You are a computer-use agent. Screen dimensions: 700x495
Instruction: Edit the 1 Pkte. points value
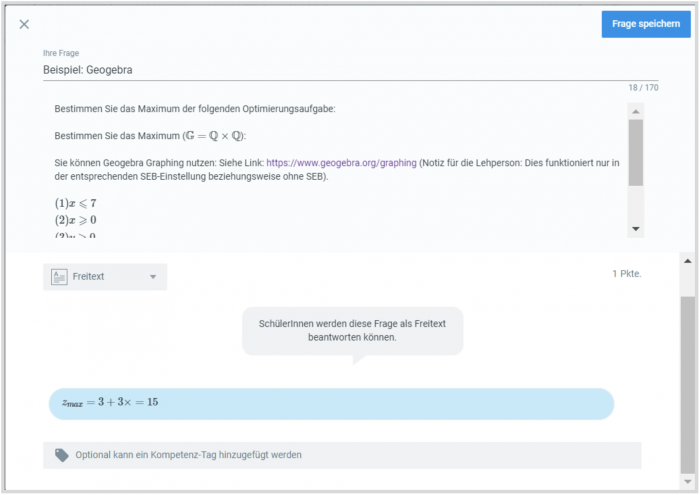[x=626, y=274]
